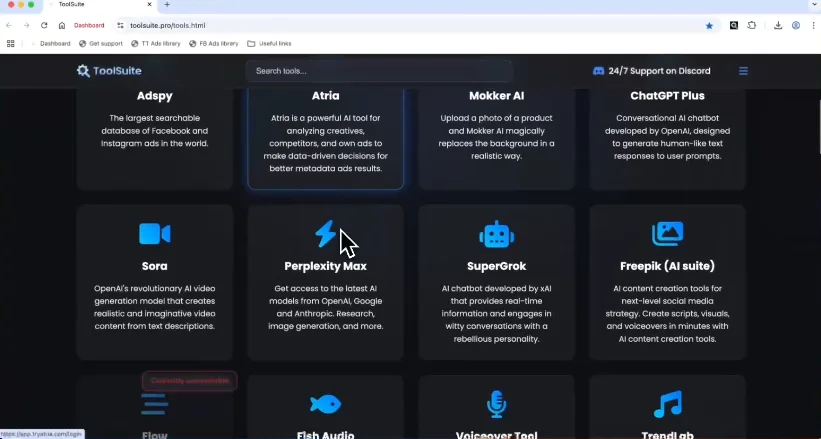Open the Dashboard bookmark
The width and height of the screenshot is (821, 439).
(x=50, y=43)
